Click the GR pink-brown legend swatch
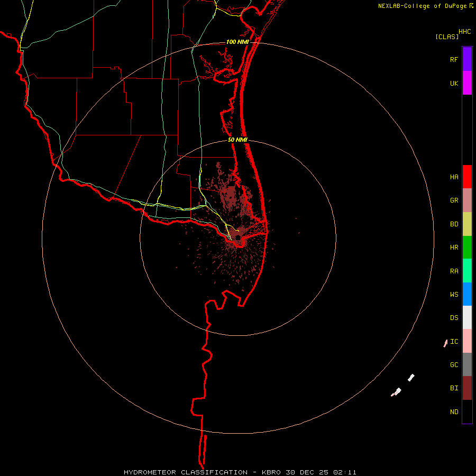The height and width of the screenshot is (476, 476). click(467, 200)
